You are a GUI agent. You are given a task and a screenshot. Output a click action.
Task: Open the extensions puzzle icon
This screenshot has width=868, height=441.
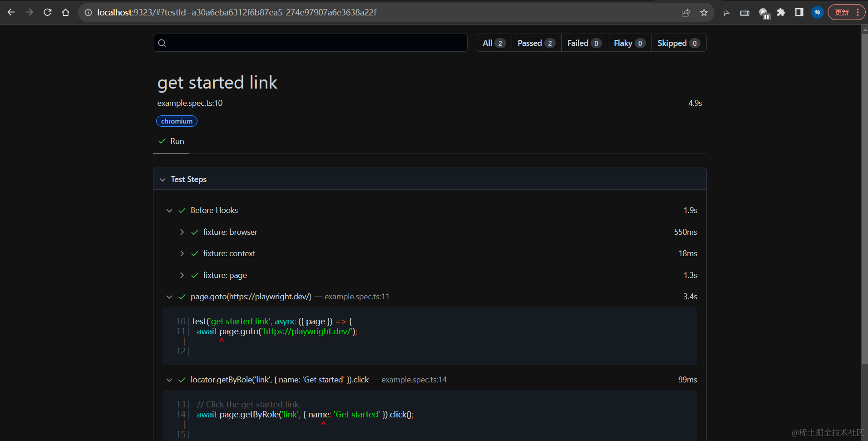(781, 12)
